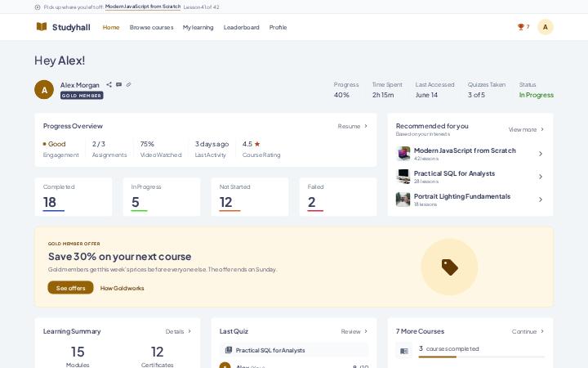The image size is (588, 368).
Task: Expand Modern JavaScript from Scratch chevron
Action: pos(541,154)
